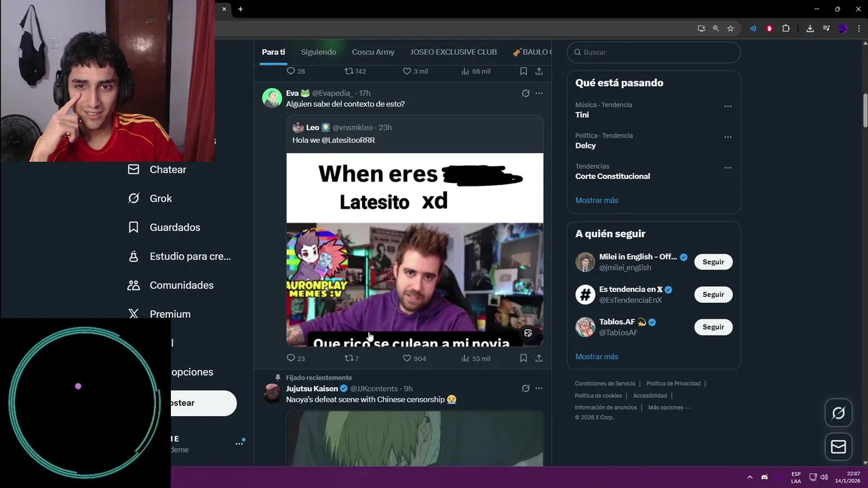Open browser zoom magnifier icon
The width and height of the screenshot is (868, 488).
point(715,28)
